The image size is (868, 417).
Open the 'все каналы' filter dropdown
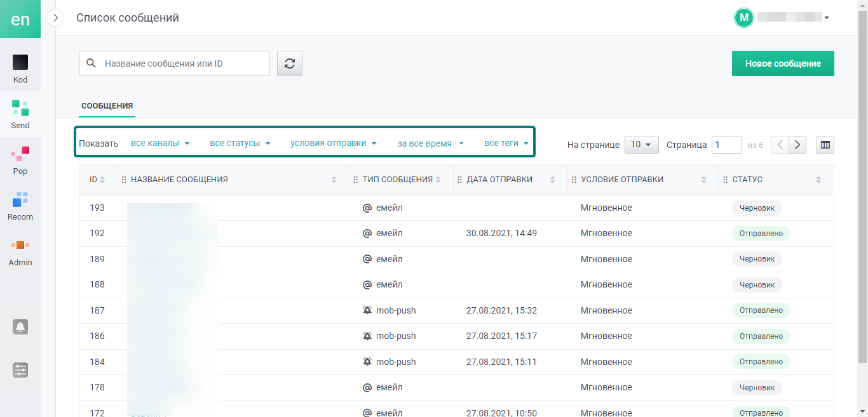(161, 143)
